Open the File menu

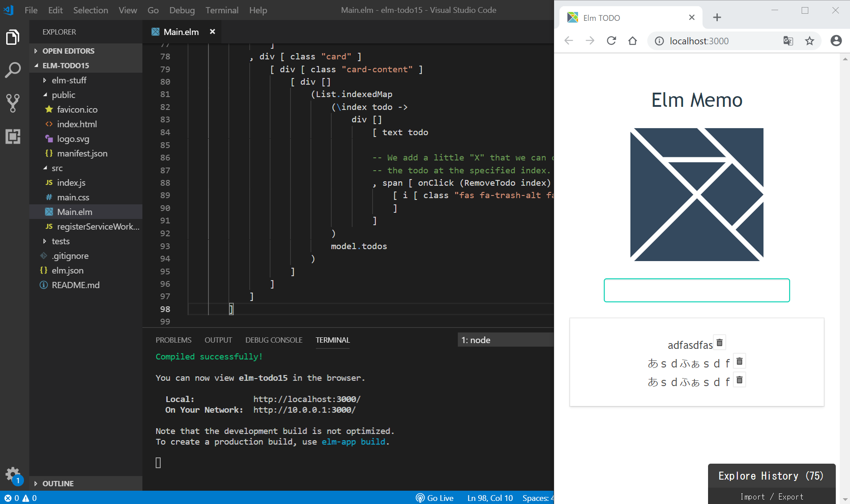coord(31,10)
